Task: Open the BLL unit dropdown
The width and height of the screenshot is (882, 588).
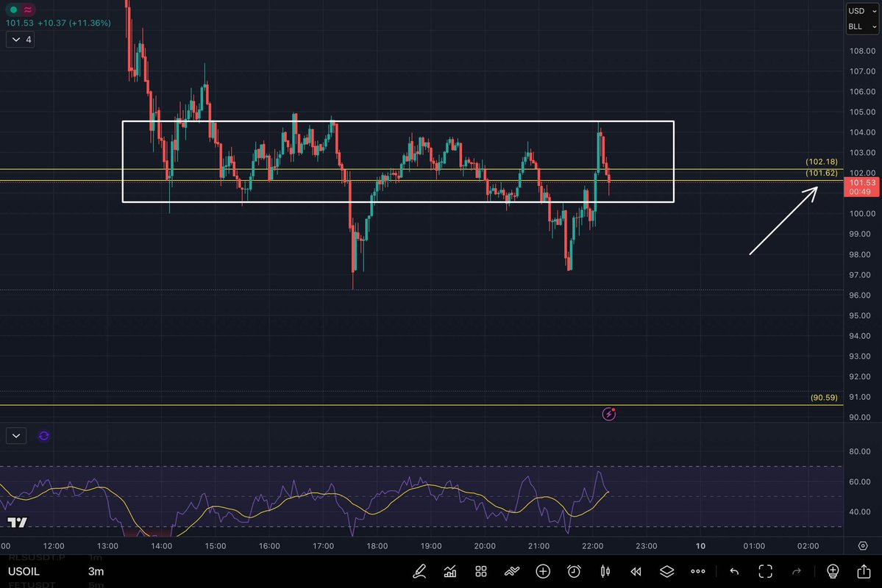Action: pos(861,26)
